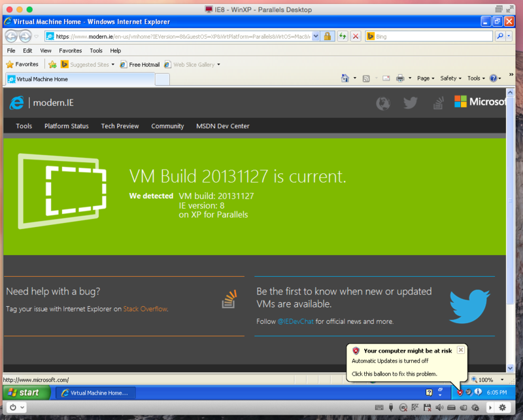This screenshot has height=420, width=523.
Task: Open the Edit menu
Action: coord(27,51)
